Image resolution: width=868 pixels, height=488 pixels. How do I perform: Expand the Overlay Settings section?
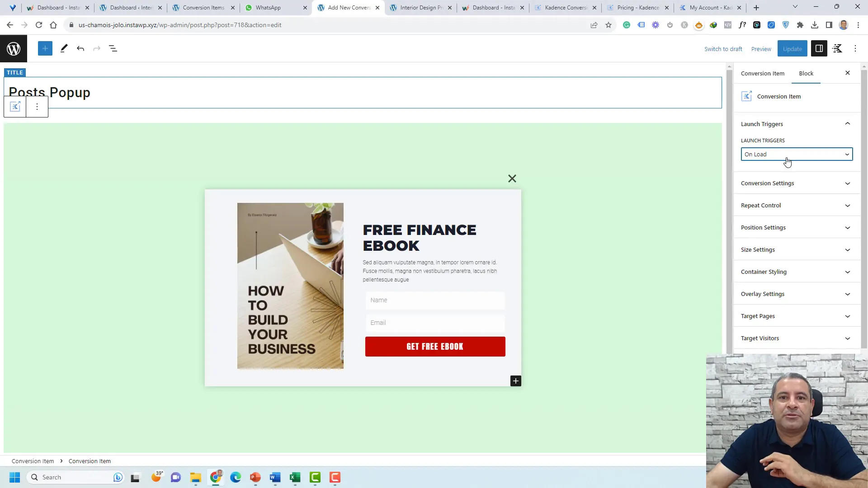797,294
